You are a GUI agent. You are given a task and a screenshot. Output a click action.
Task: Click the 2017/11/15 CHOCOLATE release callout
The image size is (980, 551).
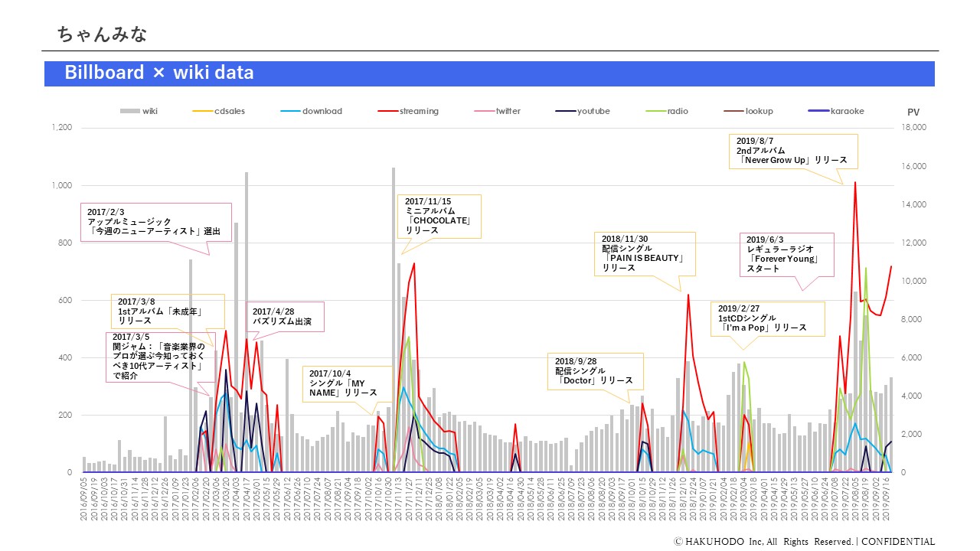(x=439, y=216)
